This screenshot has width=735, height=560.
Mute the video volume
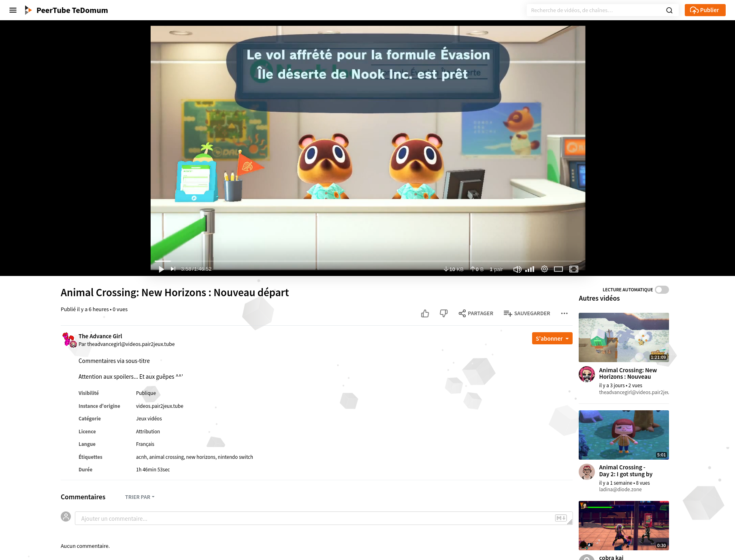(x=517, y=269)
